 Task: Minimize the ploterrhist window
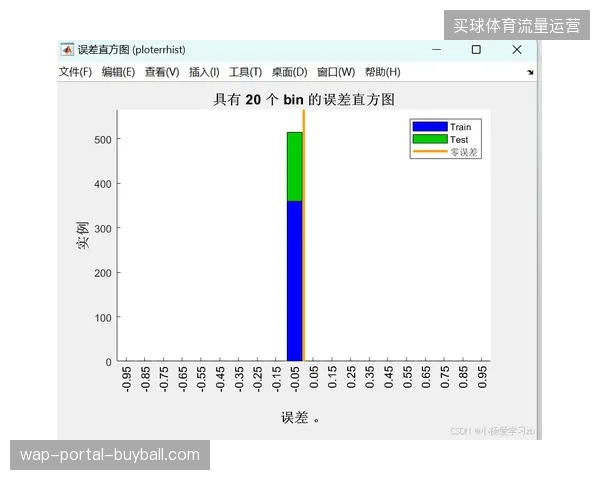pos(437,49)
